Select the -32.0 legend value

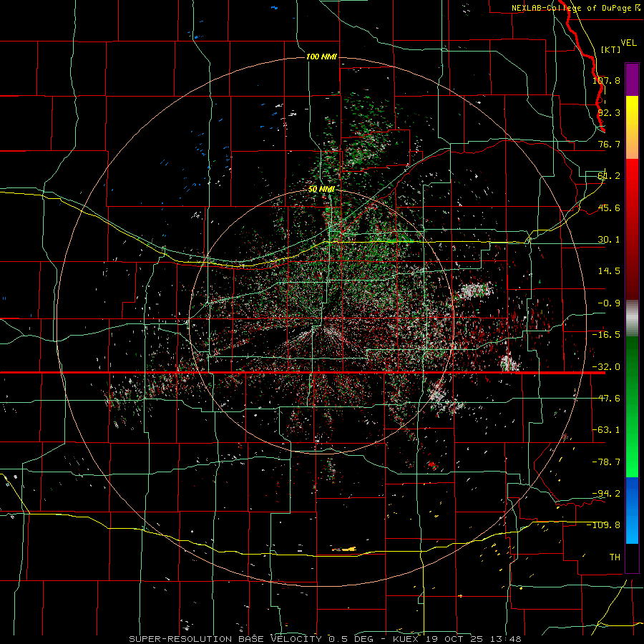tap(606, 367)
